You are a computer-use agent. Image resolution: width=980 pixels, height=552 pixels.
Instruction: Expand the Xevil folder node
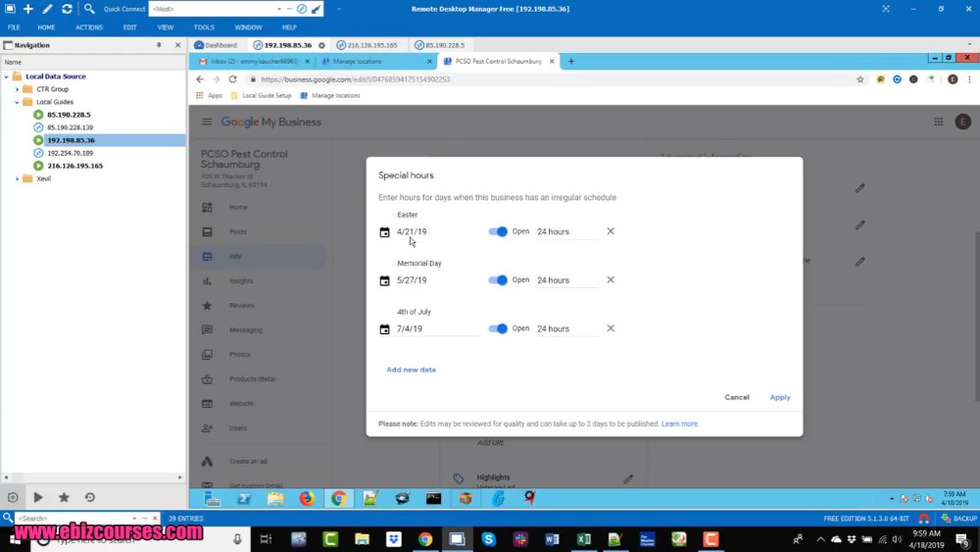[17, 178]
